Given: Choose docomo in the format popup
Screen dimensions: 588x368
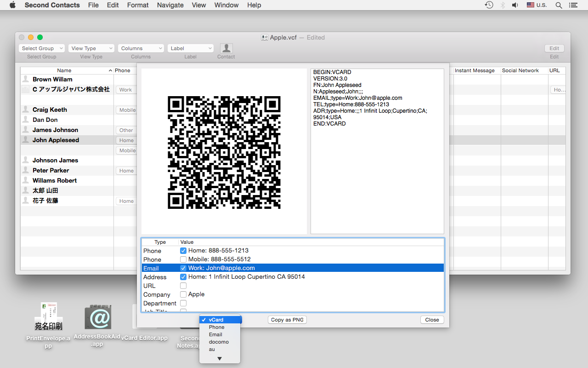Looking at the screenshot, I should 219,342.
